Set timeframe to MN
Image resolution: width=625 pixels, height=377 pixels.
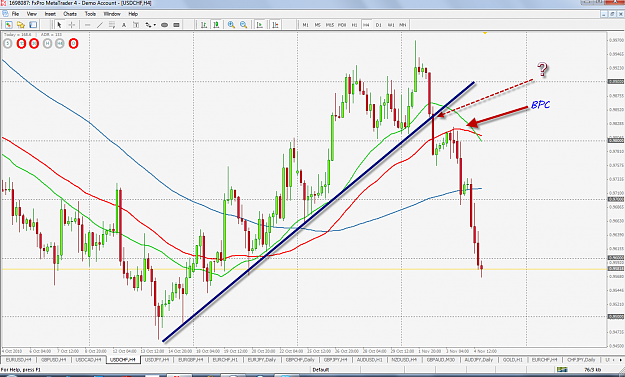tap(403, 25)
